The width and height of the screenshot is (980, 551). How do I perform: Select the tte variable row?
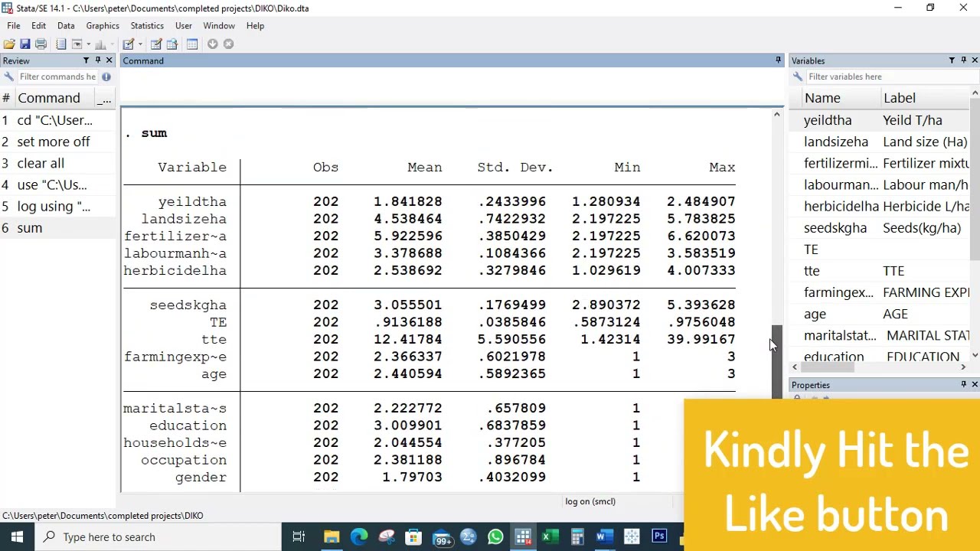(x=879, y=271)
